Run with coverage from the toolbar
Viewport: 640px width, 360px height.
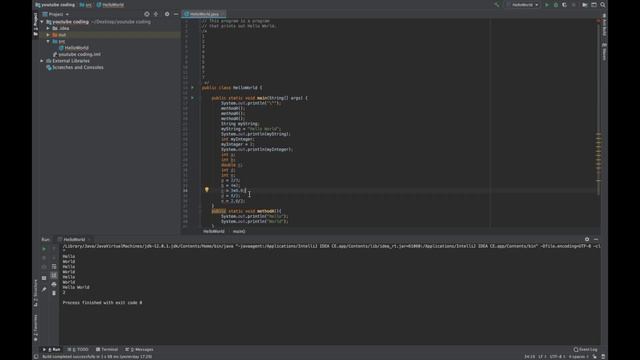pyautogui.click(x=564, y=5)
